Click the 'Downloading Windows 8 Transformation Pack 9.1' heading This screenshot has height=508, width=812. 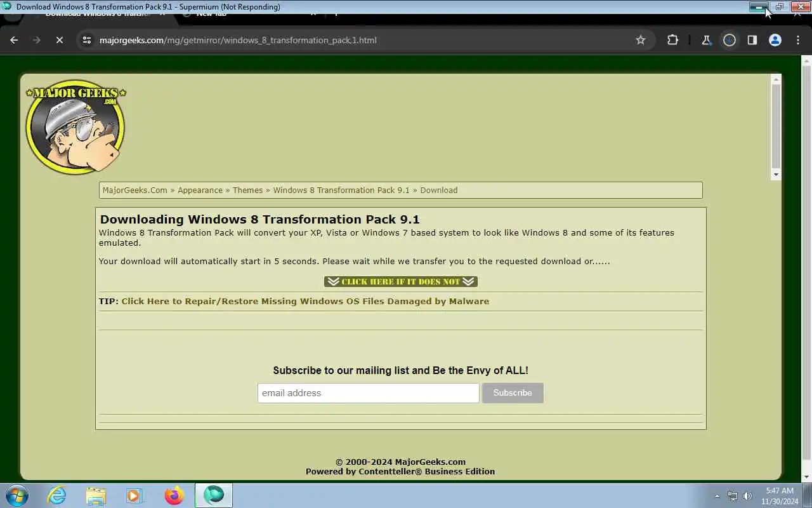(x=259, y=219)
